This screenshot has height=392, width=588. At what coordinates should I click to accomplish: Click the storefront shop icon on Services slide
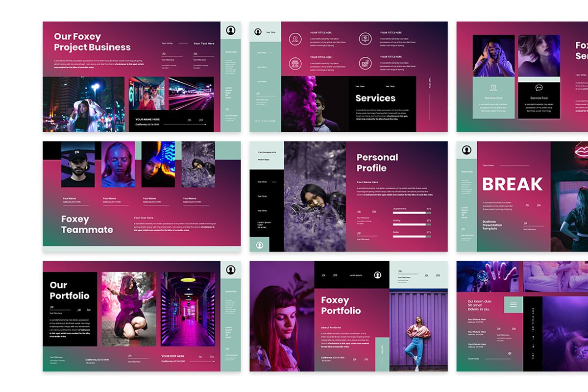coord(295,63)
